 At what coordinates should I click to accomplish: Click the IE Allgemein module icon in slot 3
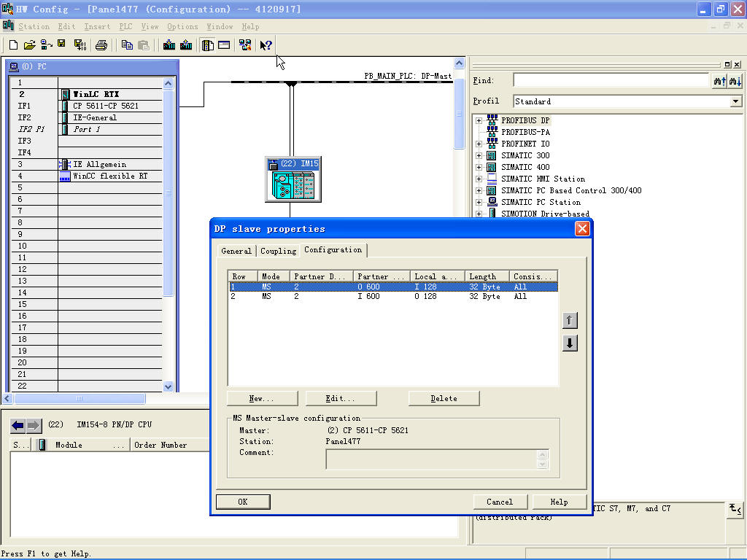click(x=64, y=164)
